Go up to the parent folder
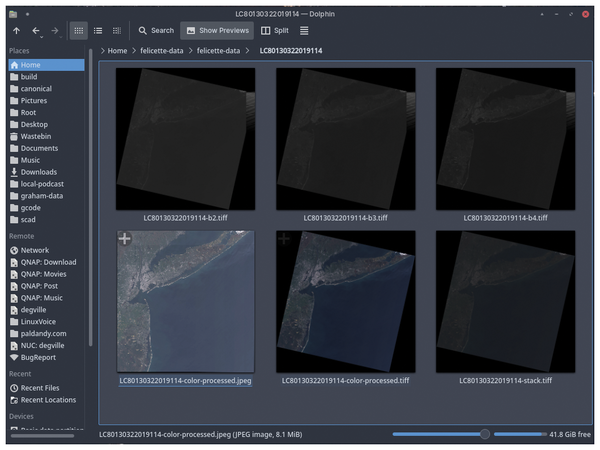 (16, 31)
